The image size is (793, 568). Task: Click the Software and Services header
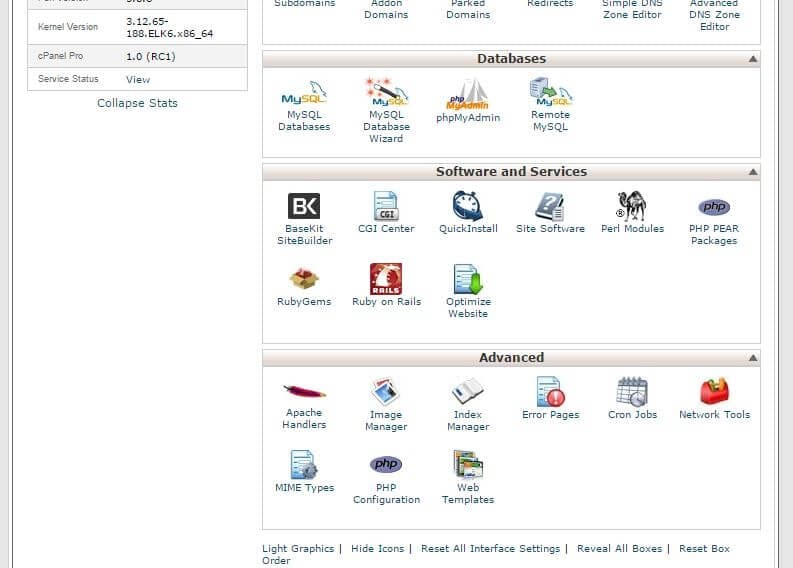(x=511, y=172)
